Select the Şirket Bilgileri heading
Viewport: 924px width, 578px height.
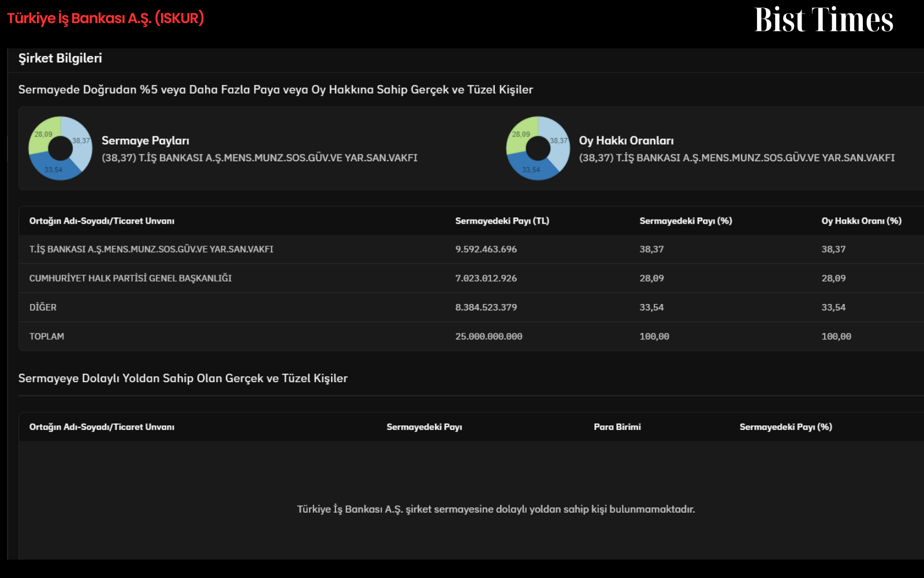[x=60, y=58]
